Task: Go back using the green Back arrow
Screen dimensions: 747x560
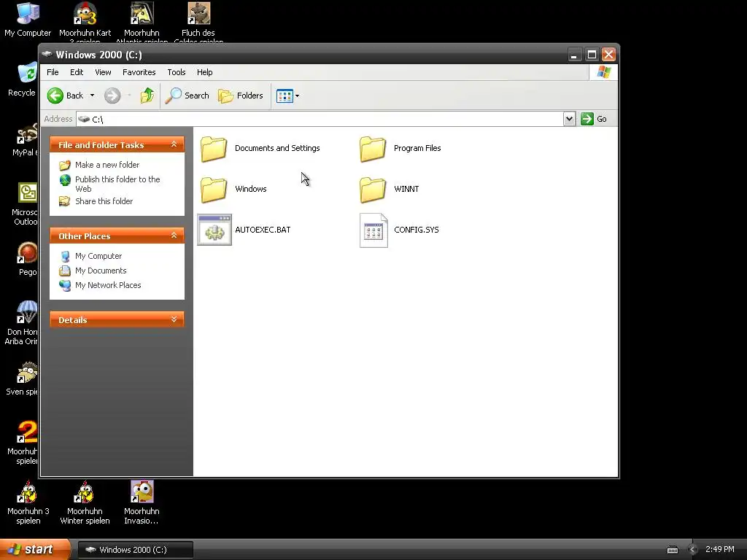Action: click(65, 96)
